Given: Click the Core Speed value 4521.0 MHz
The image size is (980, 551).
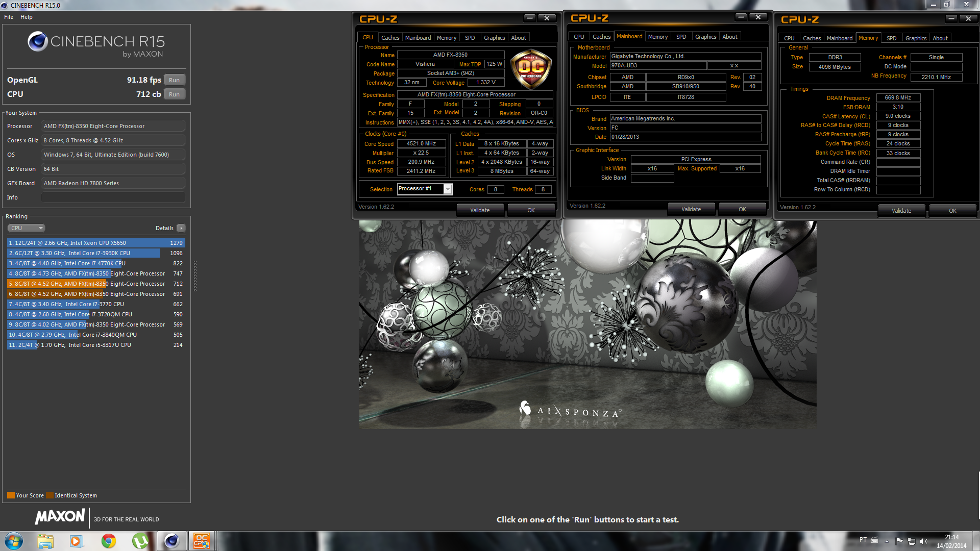Looking at the screenshot, I should [421, 144].
